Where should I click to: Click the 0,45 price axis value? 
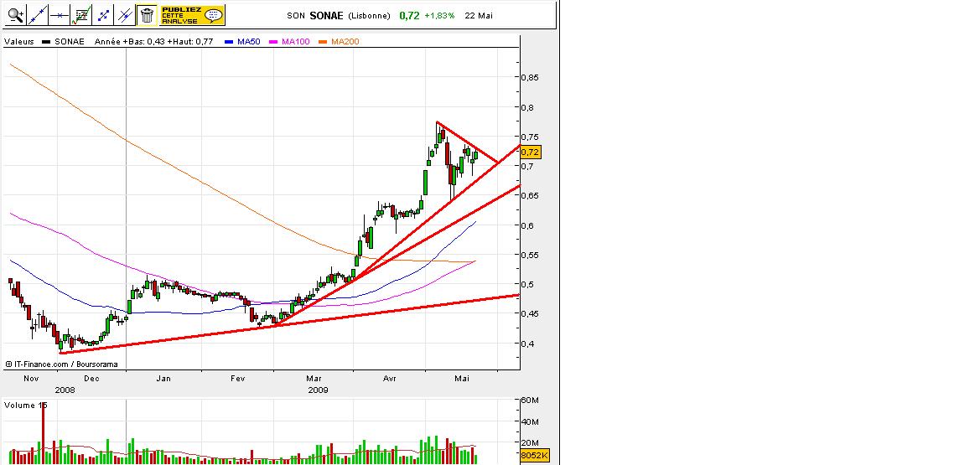[x=531, y=313]
